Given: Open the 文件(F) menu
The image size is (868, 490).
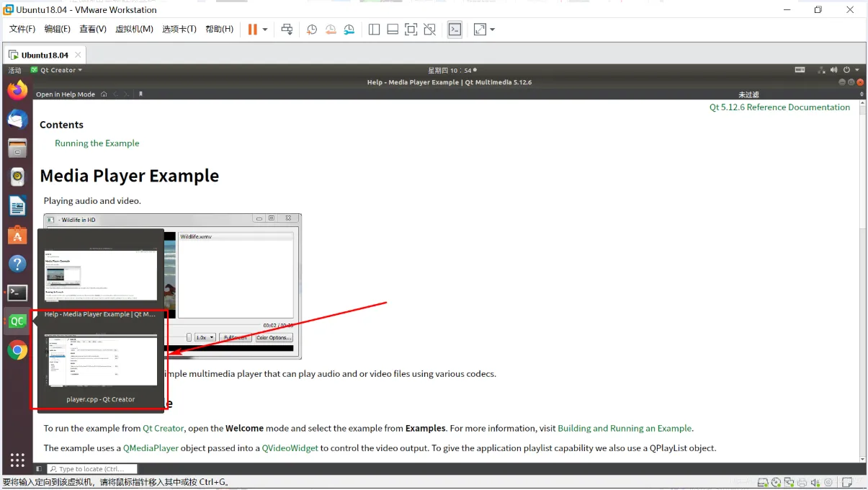Looking at the screenshot, I should point(22,30).
